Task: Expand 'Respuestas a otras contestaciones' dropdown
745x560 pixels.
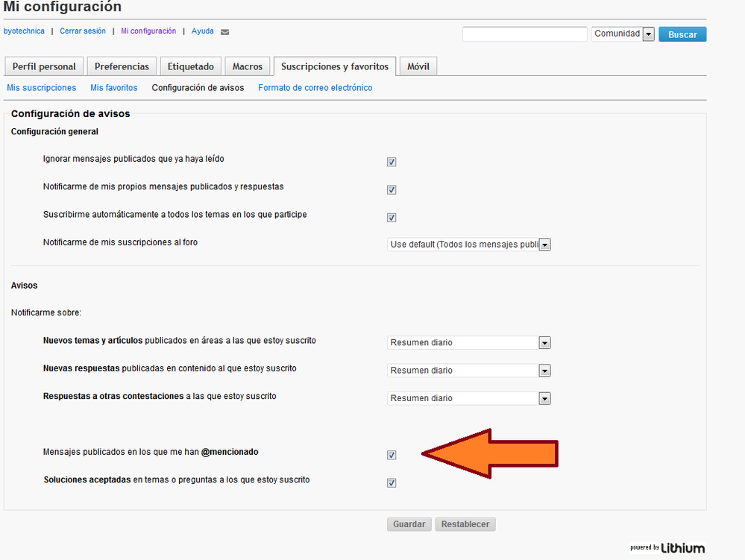Action: pos(469,398)
